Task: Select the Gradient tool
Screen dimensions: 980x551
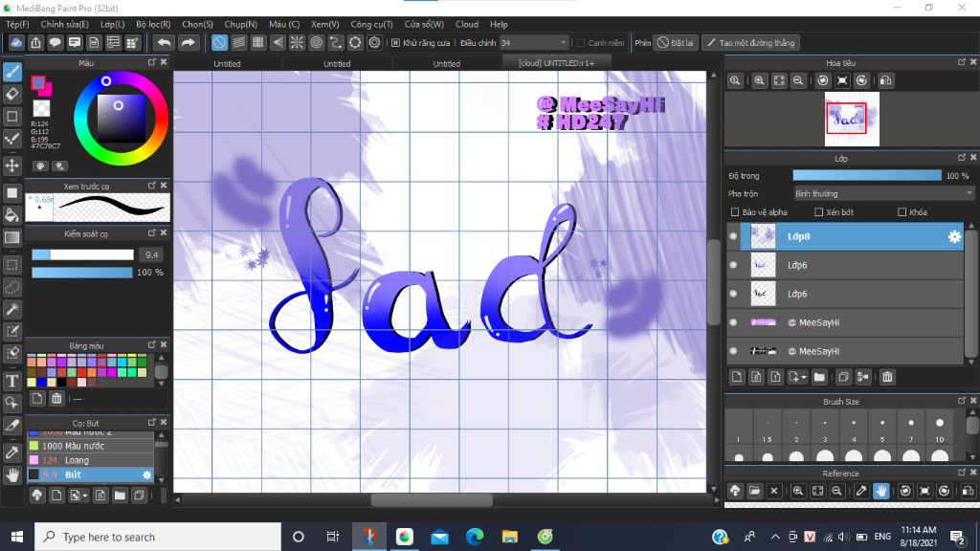Action: pos(11,237)
